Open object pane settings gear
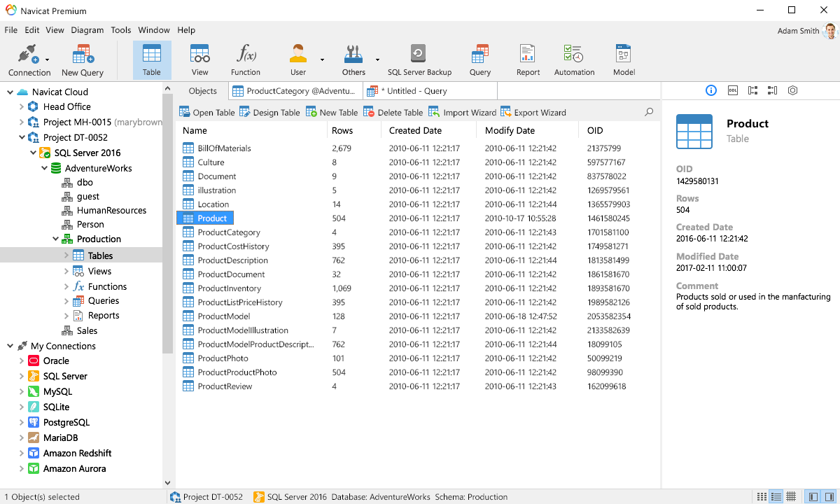The height and width of the screenshot is (504, 840). 792,90
